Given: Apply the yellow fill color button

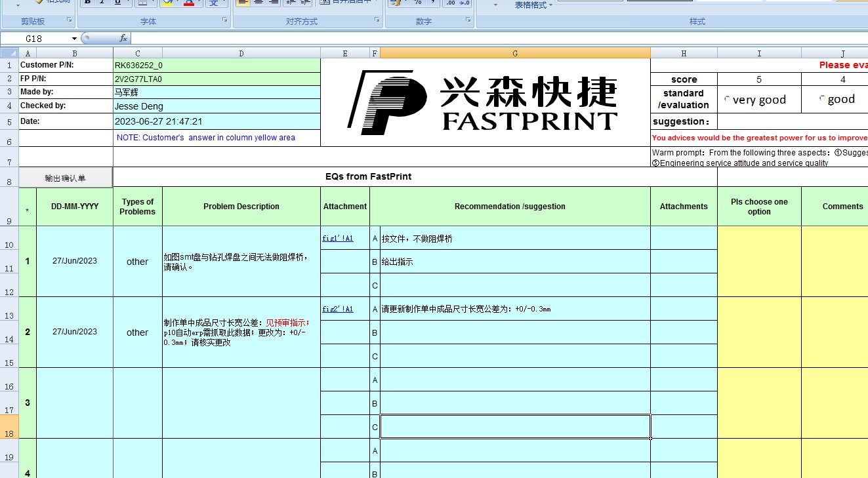Looking at the screenshot, I should point(168,3).
